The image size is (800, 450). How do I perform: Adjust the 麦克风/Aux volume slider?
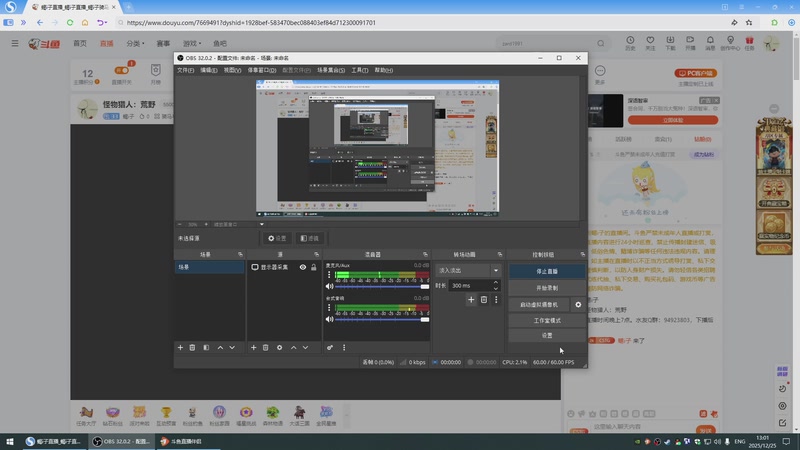click(x=380, y=287)
